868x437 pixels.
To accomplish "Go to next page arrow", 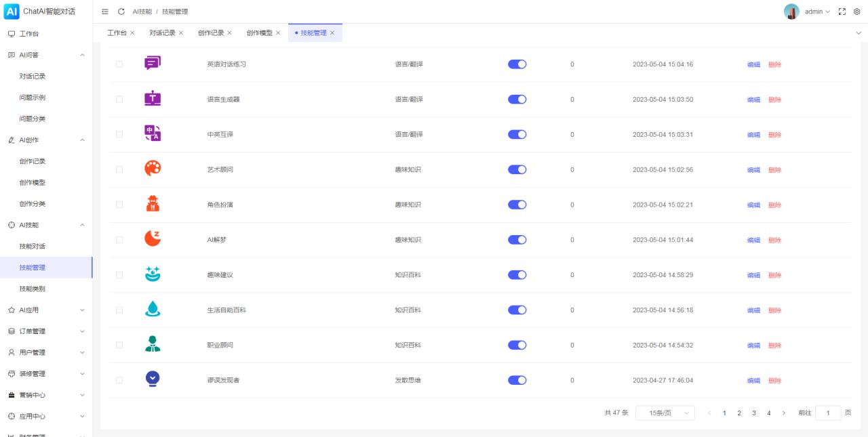I will pos(784,413).
